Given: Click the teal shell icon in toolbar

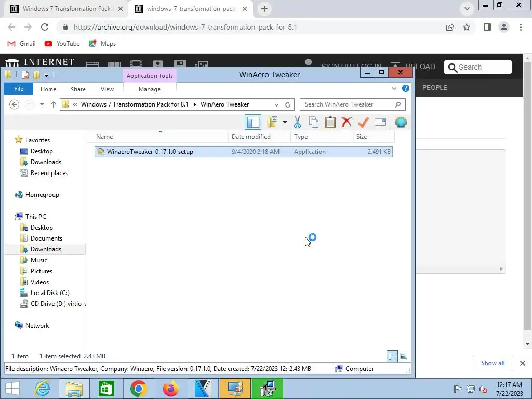Looking at the screenshot, I should pos(401,122).
